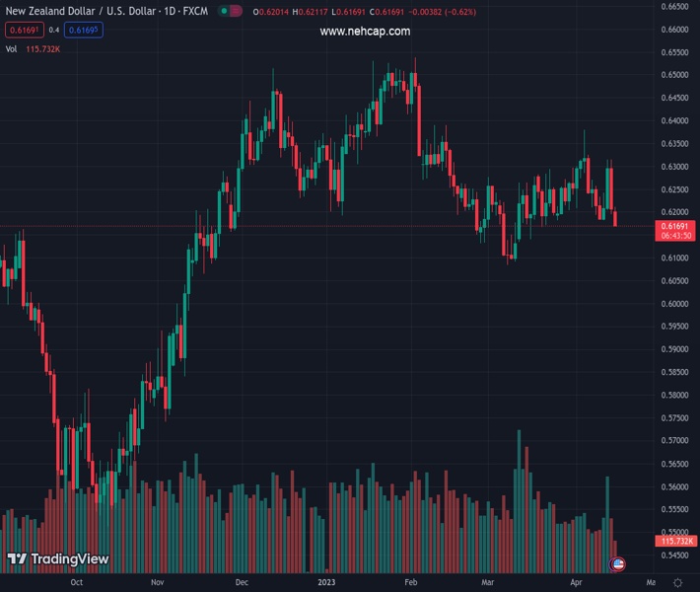
Task: Click the red 115.732K volume axis label
Action: point(675,541)
